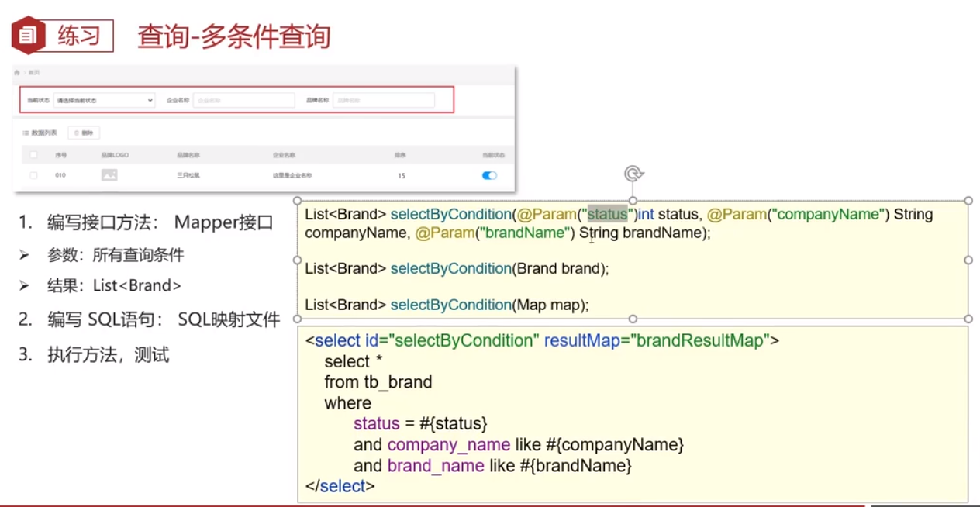Viewport: 980px width, 507px height.
Task: Click the red 练习 hexagon icon
Action: pos(28,35)
